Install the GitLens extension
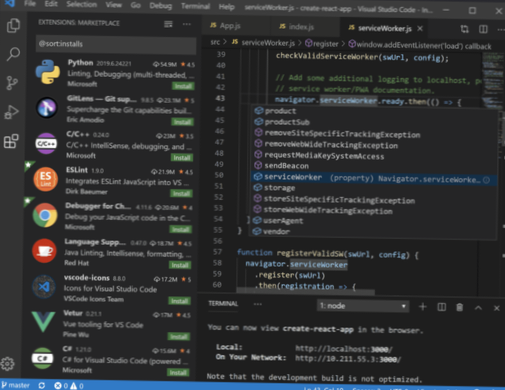 click(x=183, y=122)
